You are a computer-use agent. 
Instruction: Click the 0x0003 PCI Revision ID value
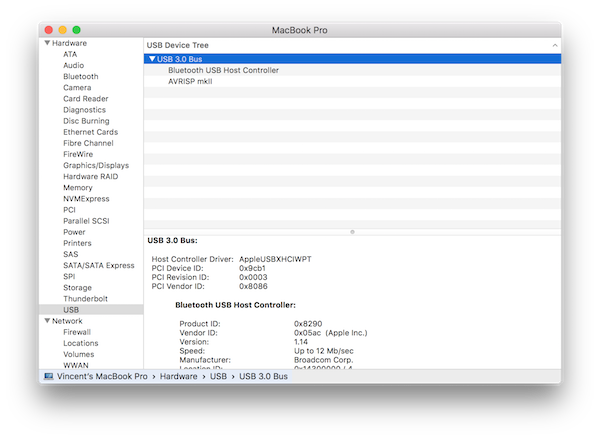[x=253, y=277]
